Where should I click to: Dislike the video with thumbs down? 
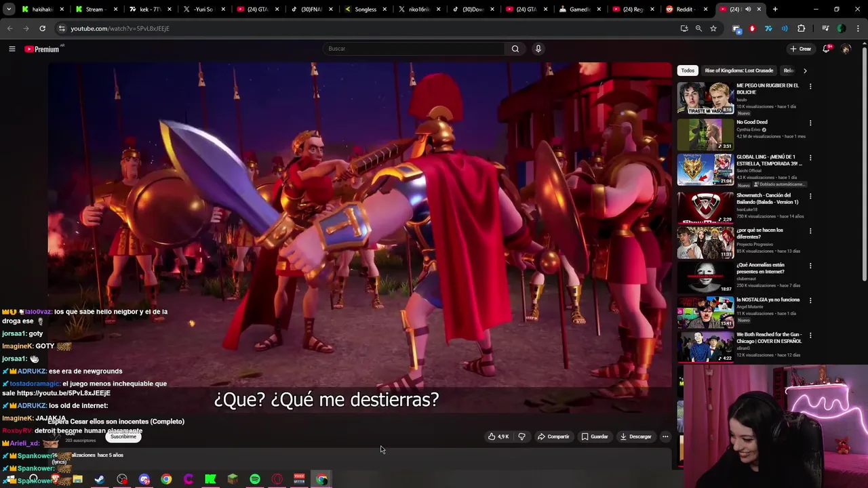521,436
